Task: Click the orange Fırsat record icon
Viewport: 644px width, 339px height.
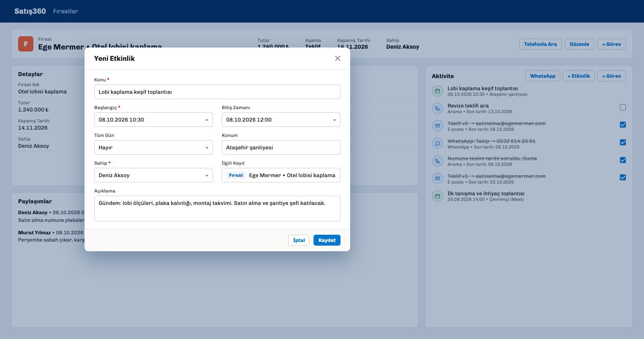Action: 26,44
